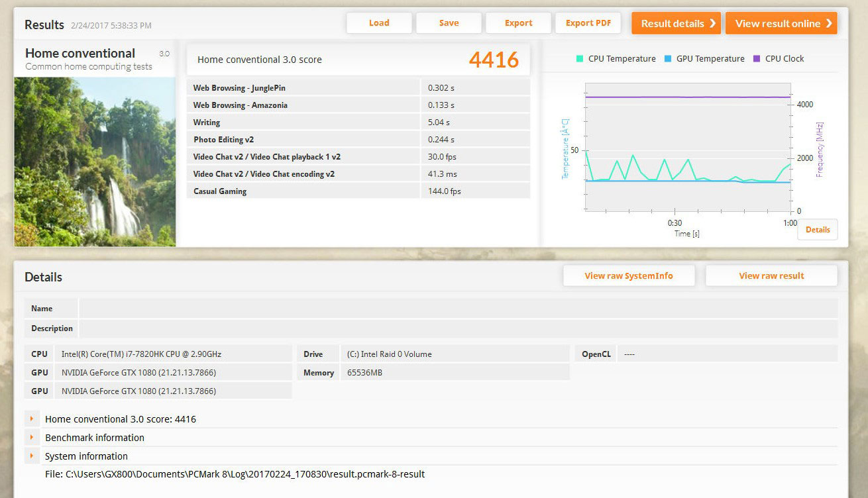Click the empty Description field
Image resolution: width=868 pixels, height=498 pixels.
tap(457, 328)
